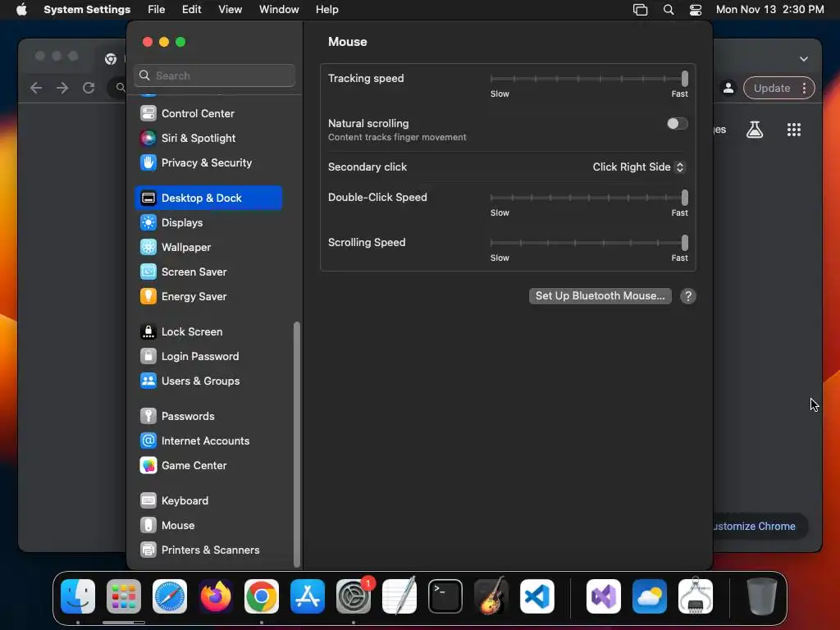Open Passwords settings
Image resolution: width=840 pixels, height=630 pixels.
[208, 416]
